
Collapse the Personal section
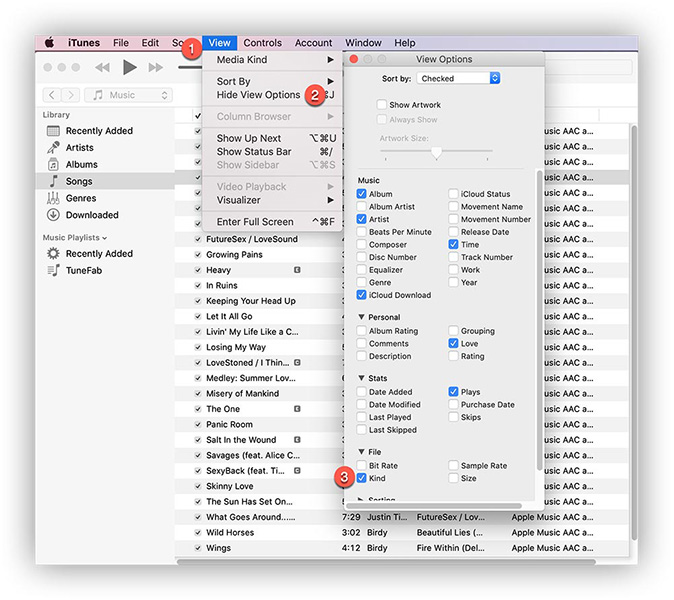coord(362,317)
